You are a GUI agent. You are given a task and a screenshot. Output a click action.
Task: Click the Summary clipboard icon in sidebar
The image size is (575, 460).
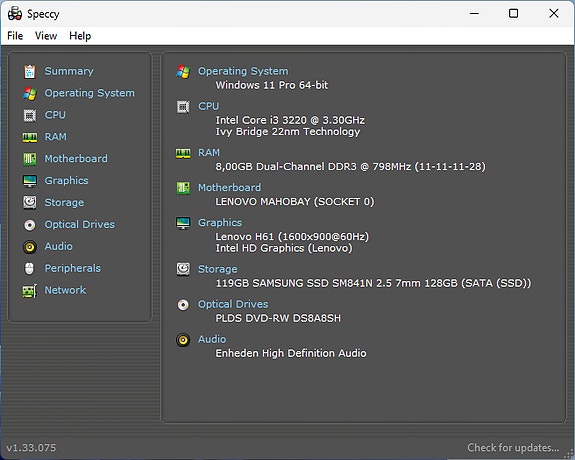(30, 72)
